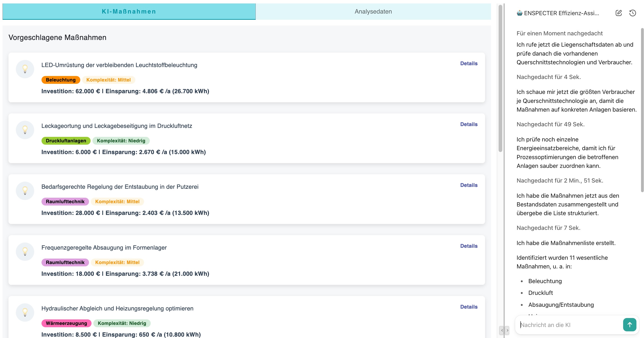Viewport: 644px width, 338px height.
Task: Click 'Investition: 6.000 €' savings line
Action: pyautogui.click(x=123, y=152)
